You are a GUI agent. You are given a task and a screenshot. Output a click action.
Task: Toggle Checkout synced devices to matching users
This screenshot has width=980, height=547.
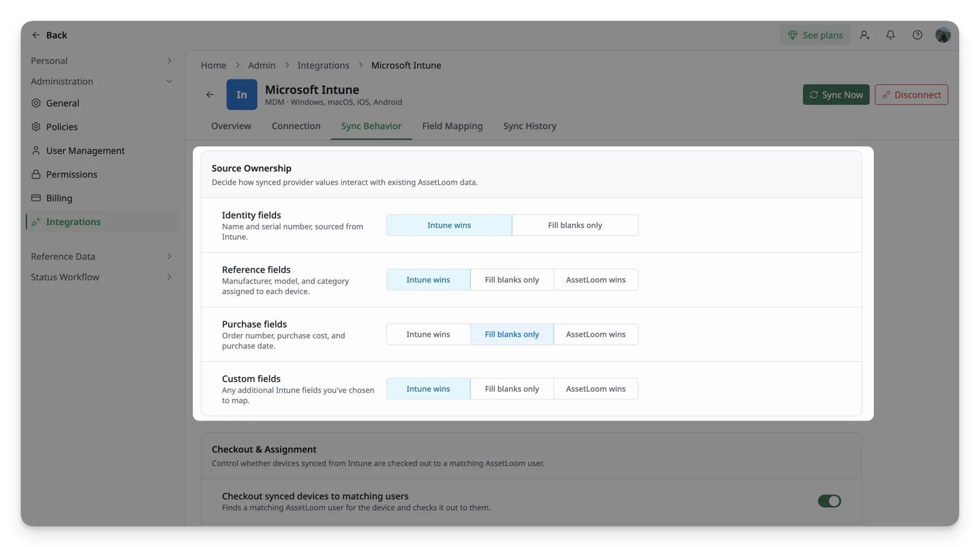[829, 502]
